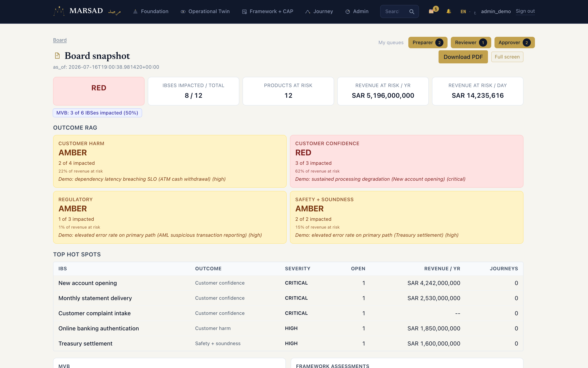Click the inbox badge showing 1
This screenshot has width=588, height=368.
436,9
